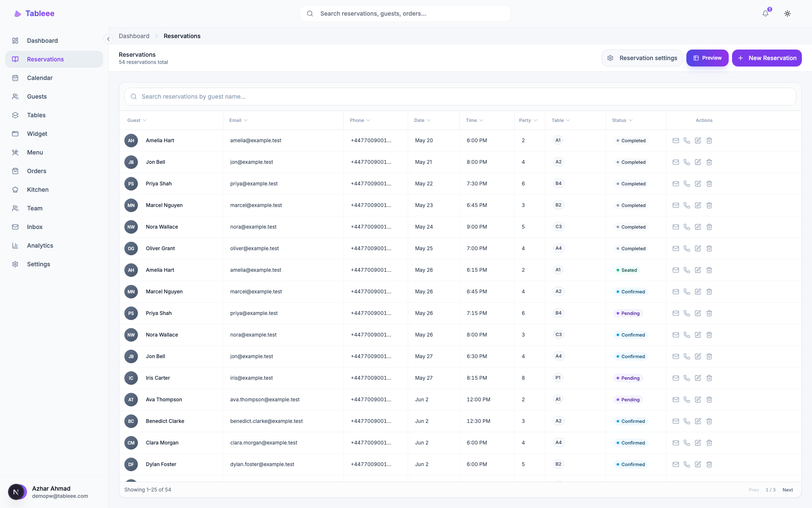
Task: Go to Dashboard in sidebar
Action: [x=54, y=41]
